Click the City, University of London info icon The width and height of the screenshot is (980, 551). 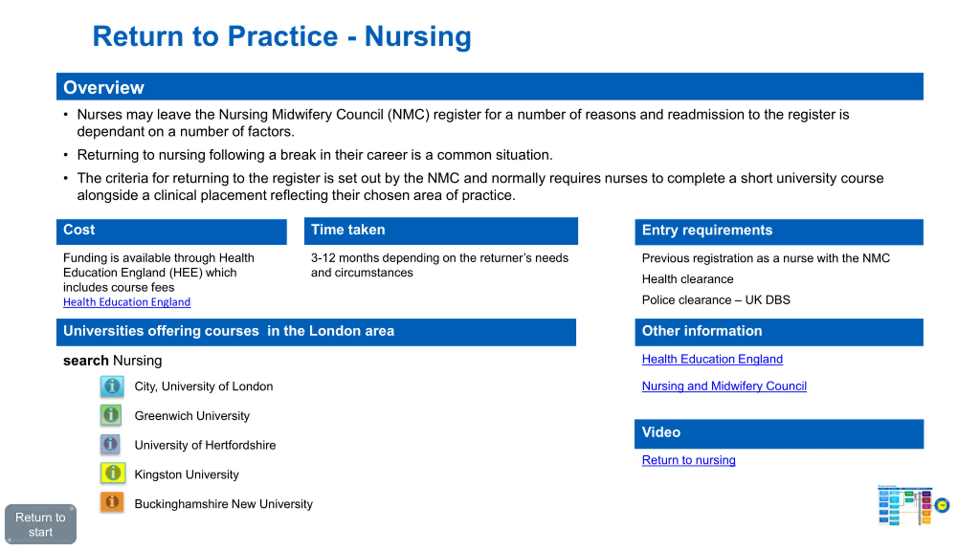click(x=112, y=386)
